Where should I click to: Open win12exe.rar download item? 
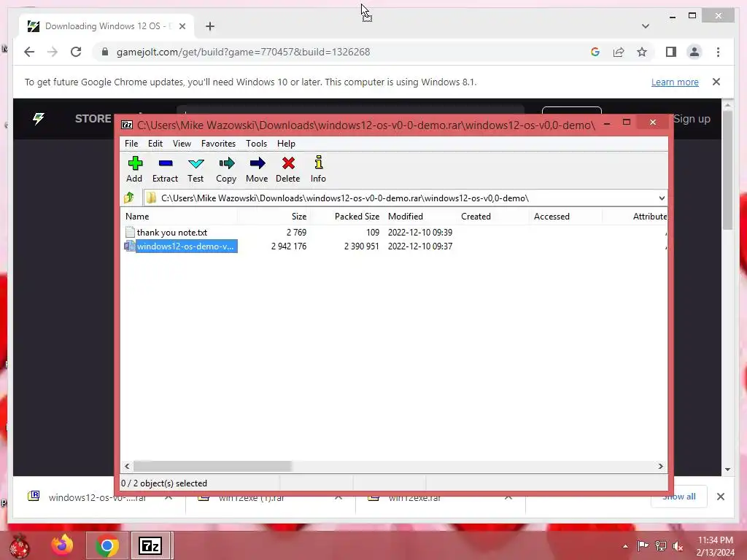414,497
